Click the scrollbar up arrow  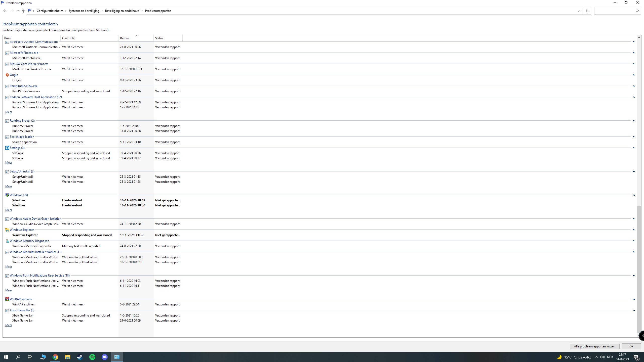coord(639,37)
